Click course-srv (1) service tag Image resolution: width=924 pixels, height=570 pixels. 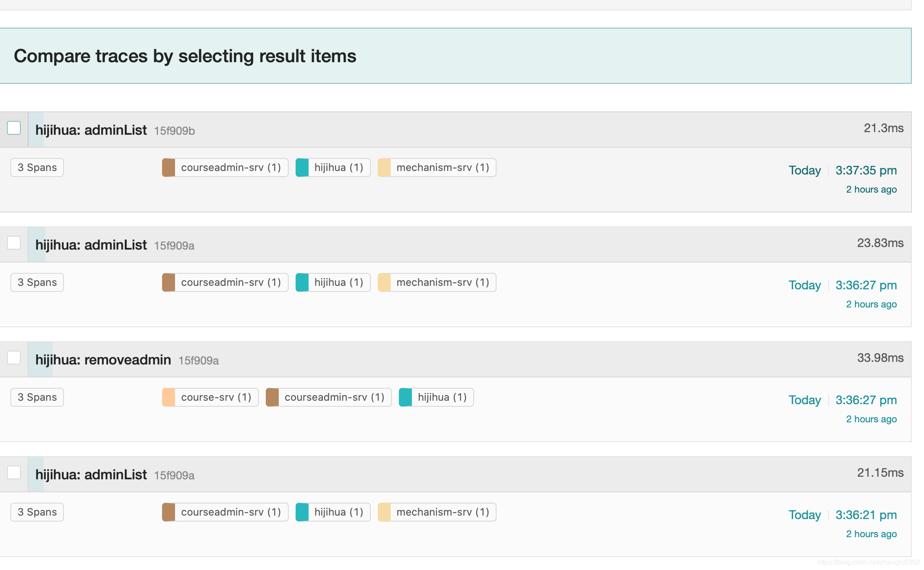[x=216, y=397]
